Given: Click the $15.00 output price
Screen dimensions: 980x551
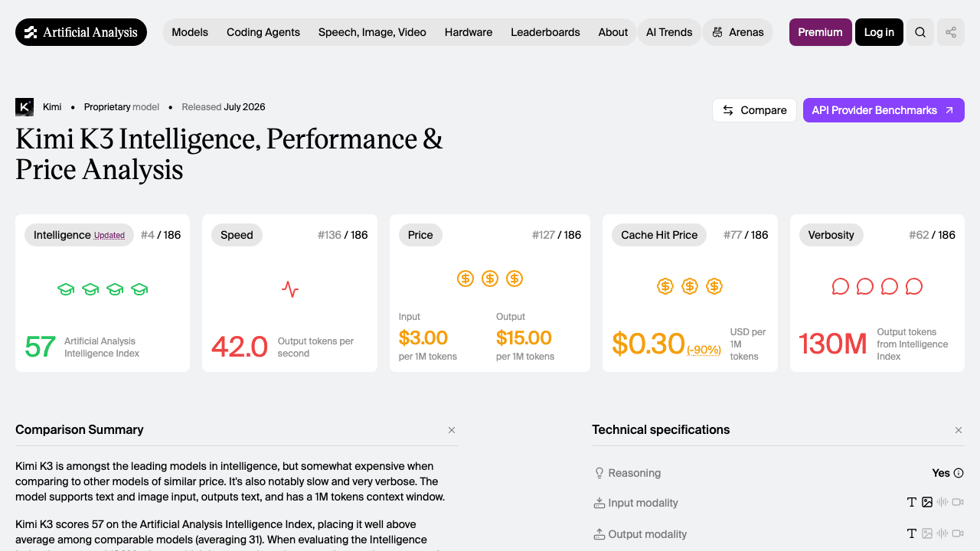Looking at the screenshot, I should point(524,337).
